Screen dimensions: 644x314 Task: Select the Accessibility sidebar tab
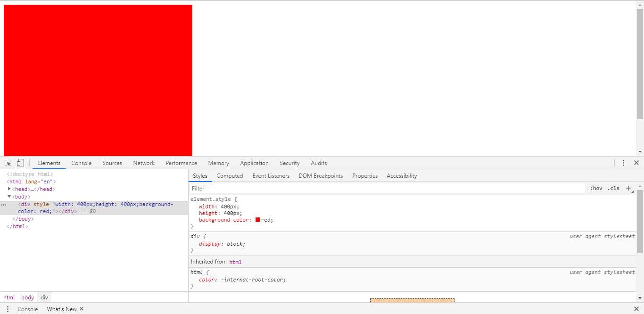click(x=402, y=176)
